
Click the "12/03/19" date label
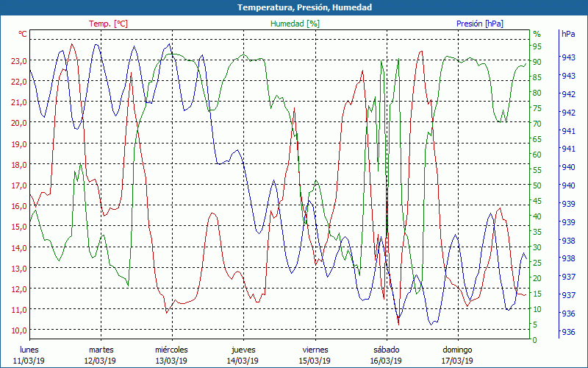coord(100,361)
